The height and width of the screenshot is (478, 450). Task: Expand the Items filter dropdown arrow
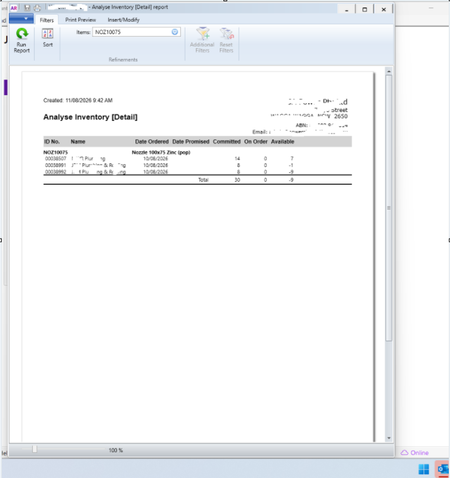coord(175,32)
